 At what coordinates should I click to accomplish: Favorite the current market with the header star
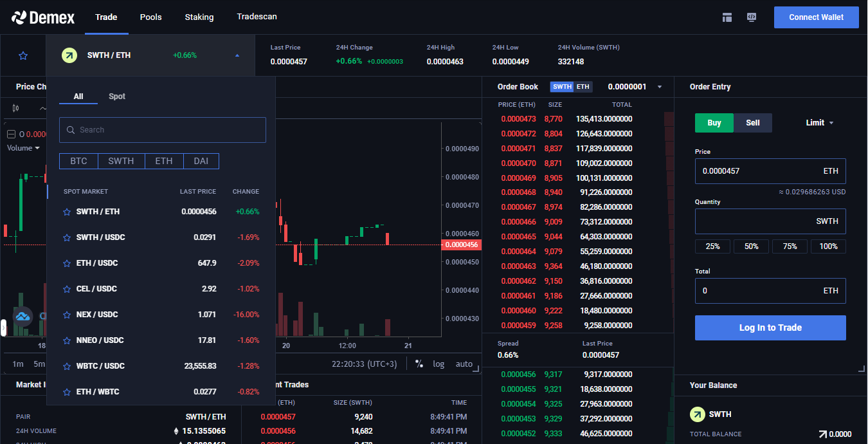[x=23, y=56]
